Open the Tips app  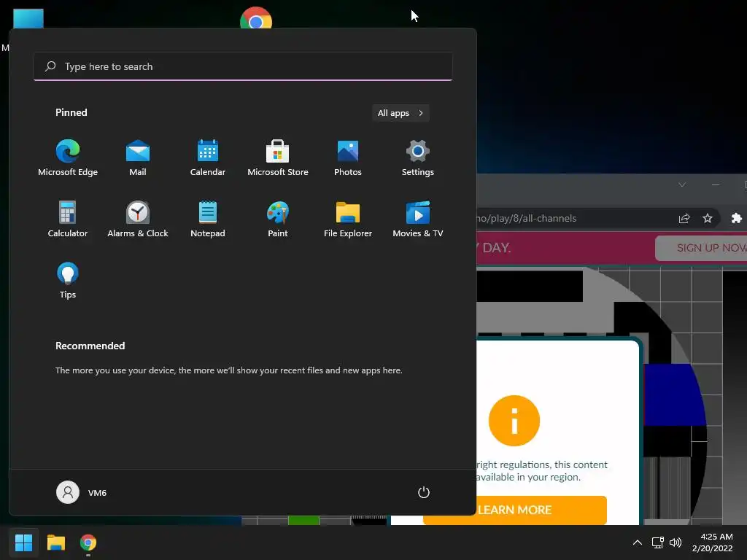68,281
